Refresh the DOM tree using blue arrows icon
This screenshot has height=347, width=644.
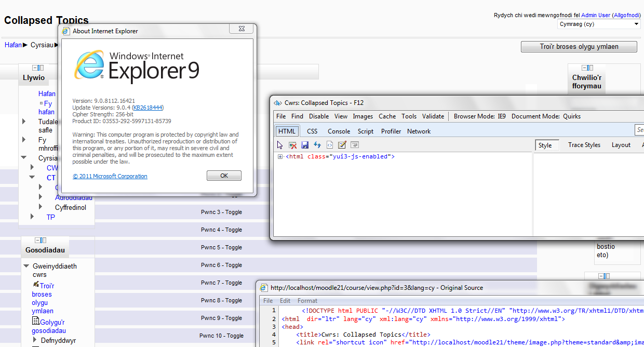coord(317,145)
